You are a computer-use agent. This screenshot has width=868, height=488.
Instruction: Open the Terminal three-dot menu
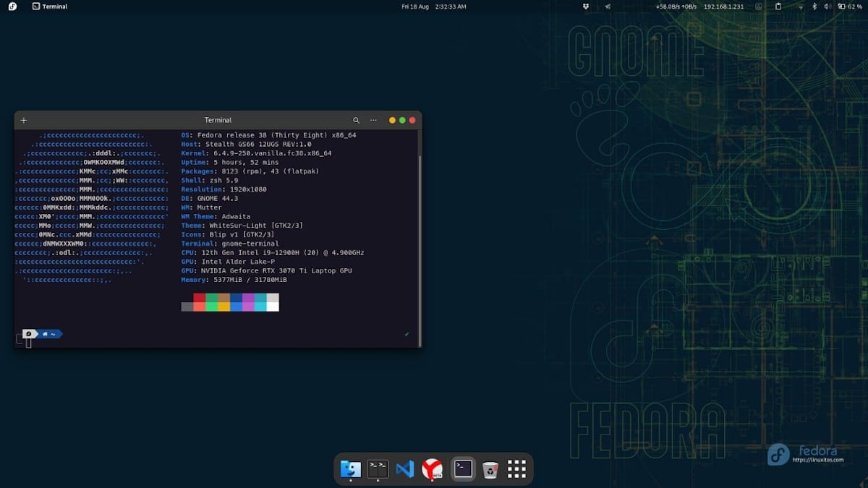pos(373,120)
